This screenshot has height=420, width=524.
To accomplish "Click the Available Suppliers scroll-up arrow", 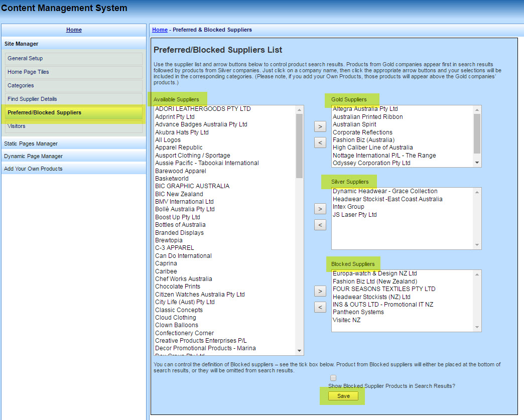I will coord(300,110).
